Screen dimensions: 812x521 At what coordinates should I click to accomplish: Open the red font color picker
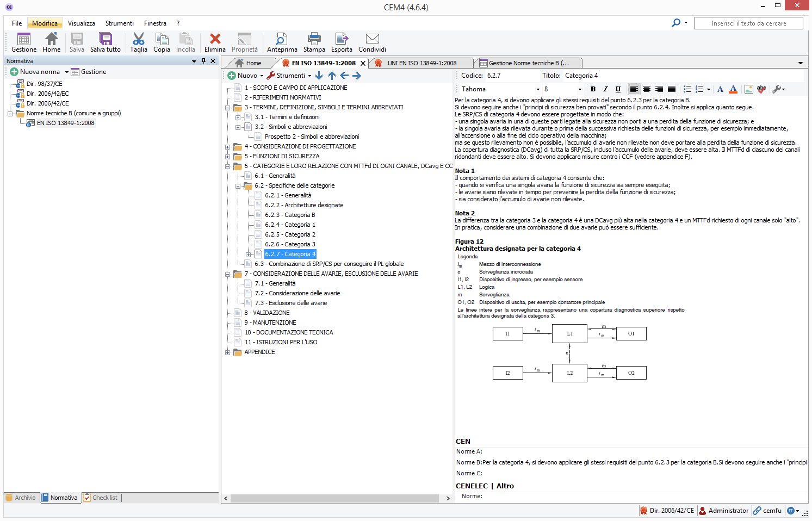733,89
